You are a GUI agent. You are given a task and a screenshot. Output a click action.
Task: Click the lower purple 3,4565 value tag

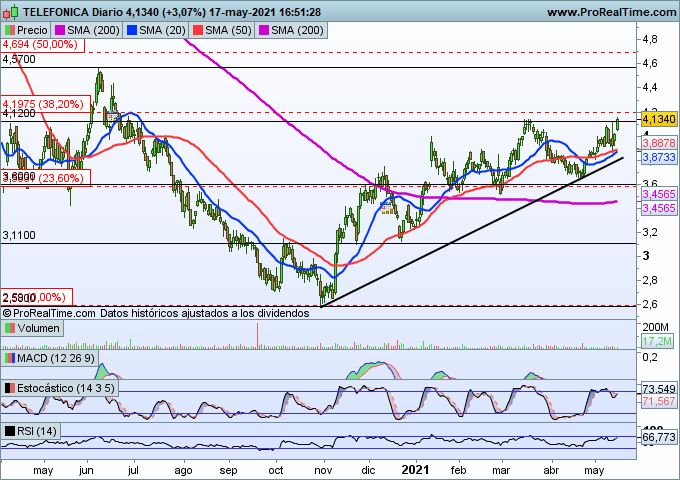(x=659, y=208)
